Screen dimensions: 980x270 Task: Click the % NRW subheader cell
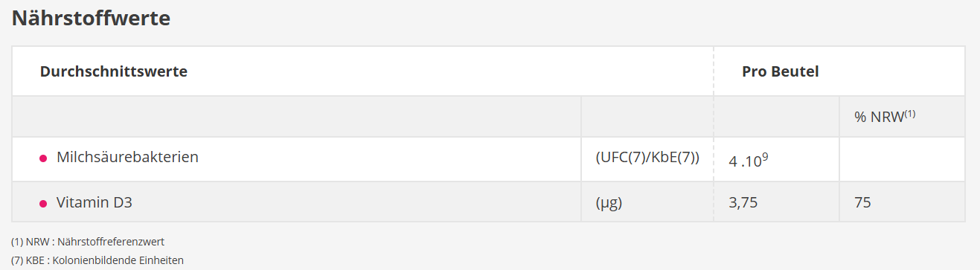point(902,117)
